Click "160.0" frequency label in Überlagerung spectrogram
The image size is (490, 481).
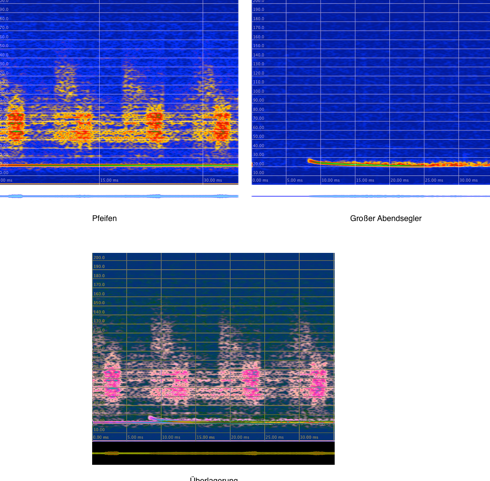(99, 294)
